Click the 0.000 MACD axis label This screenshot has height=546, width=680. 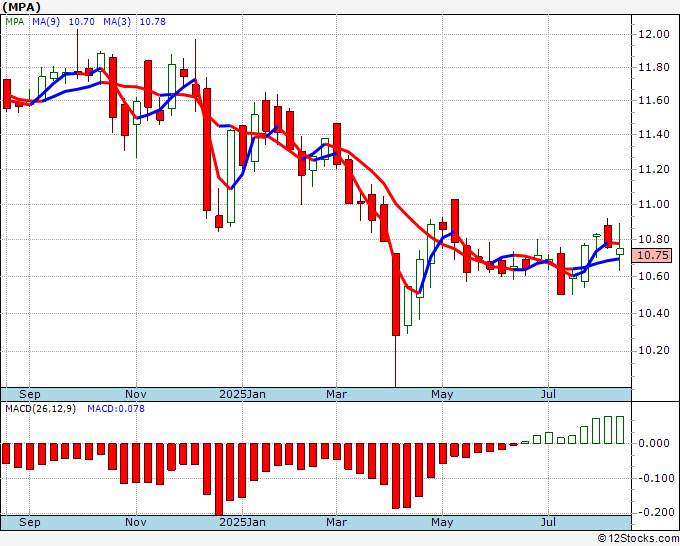pyautogui.click(x=654, y=443)
